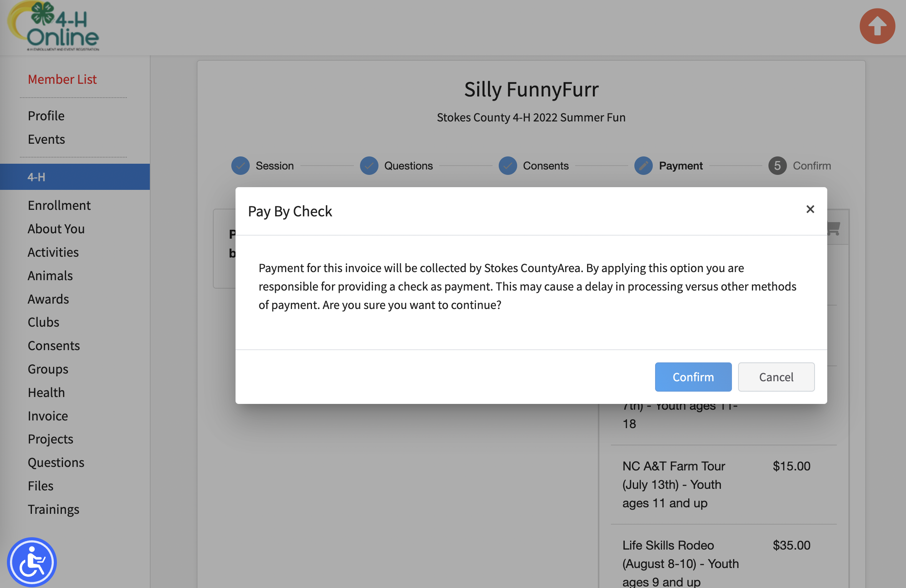The image size is (906, 588).
Task: Open the Animals sidebar section
Action: point(50,276)
